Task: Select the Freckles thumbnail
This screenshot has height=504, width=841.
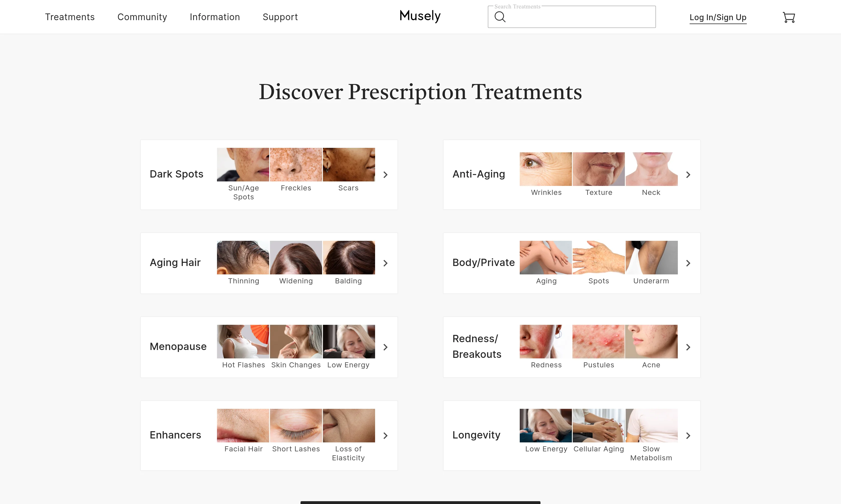Action: pos(296,164)
